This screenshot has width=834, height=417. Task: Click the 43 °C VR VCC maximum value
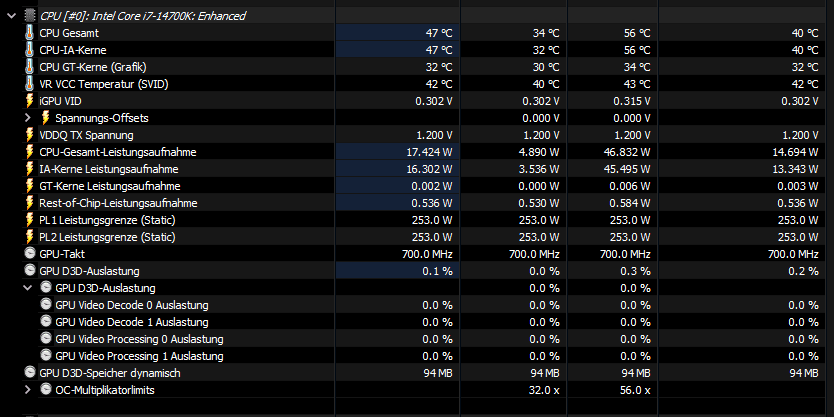[637, 84]
